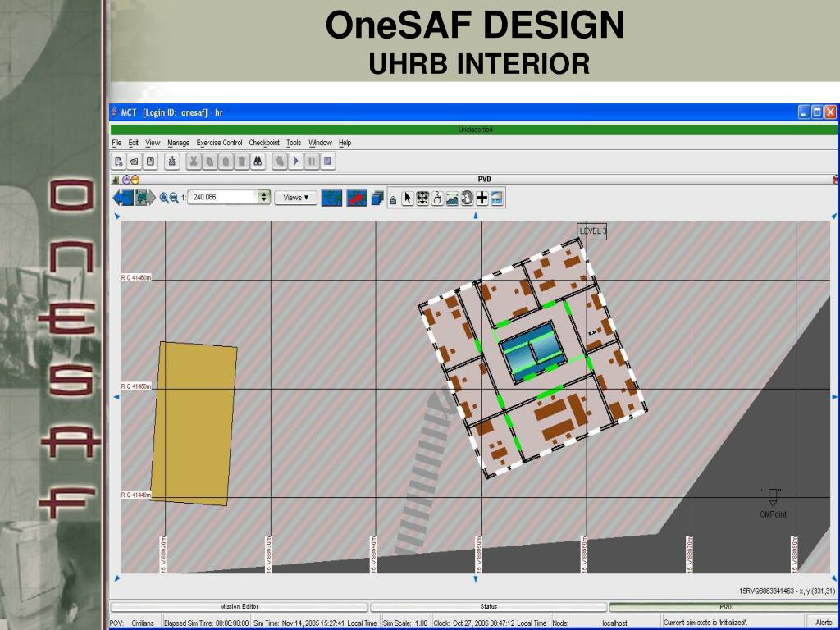Click the Node localhost status entry

pyautogui.click(x=605, y=623)
